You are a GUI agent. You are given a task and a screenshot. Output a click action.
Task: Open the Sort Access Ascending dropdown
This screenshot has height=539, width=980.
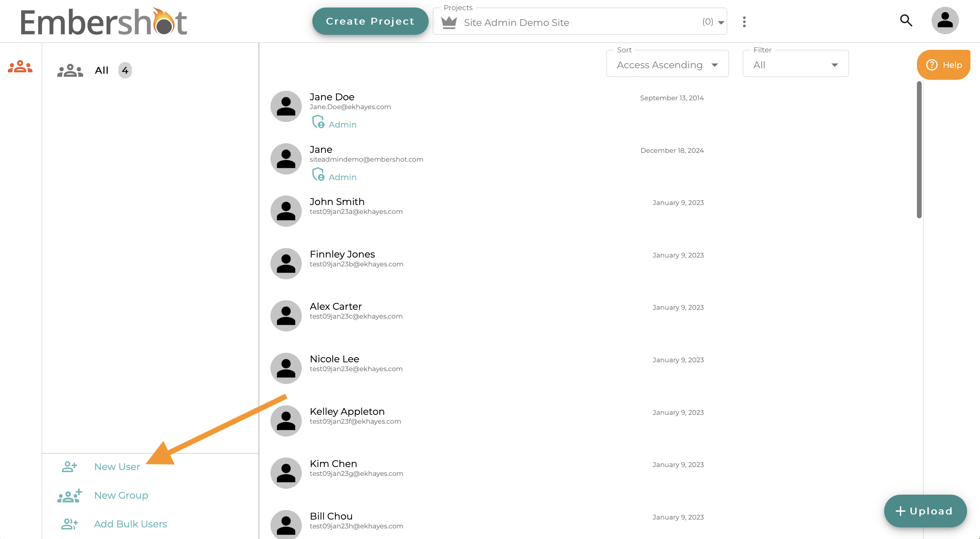667,65
